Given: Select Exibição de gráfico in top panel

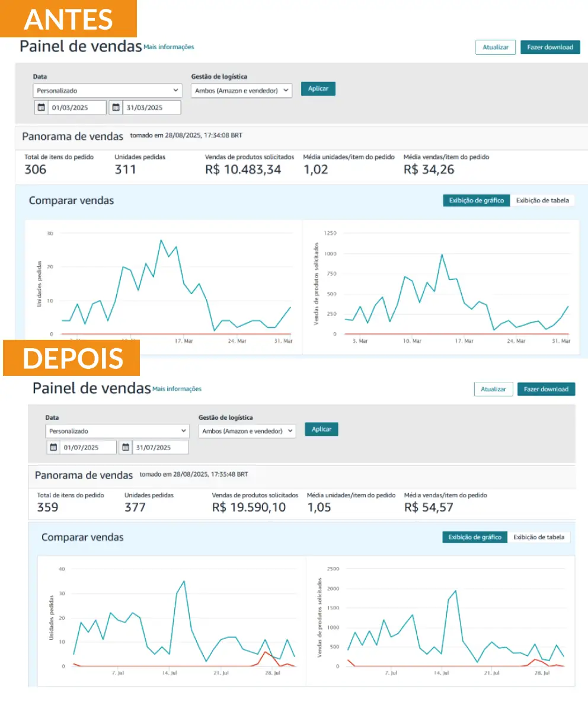Looking at the screenshot, I should click(476, 200).
